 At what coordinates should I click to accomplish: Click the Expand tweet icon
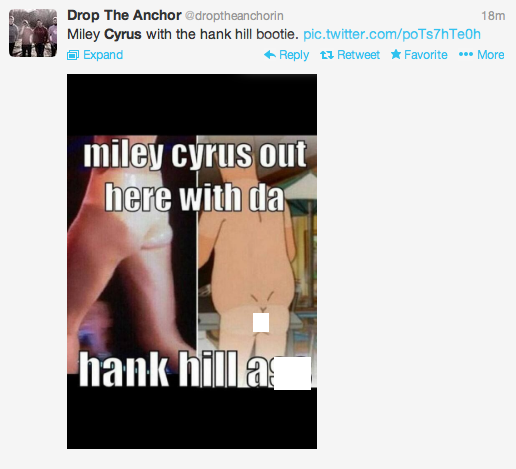73,55
